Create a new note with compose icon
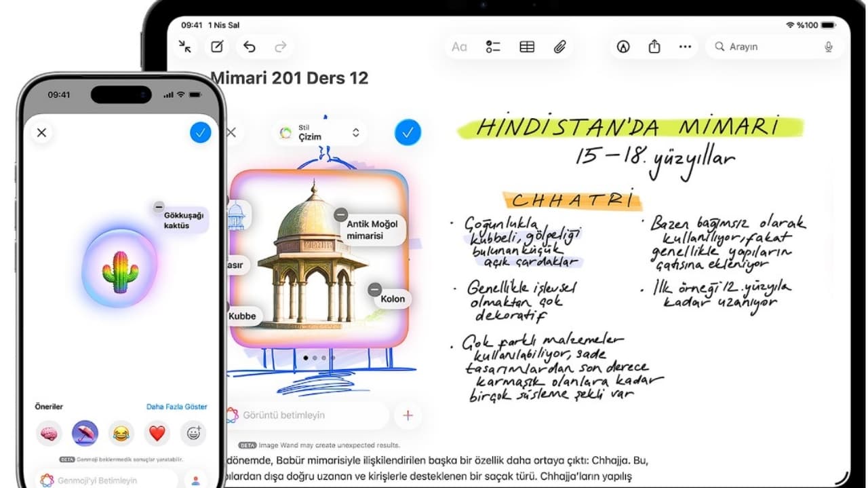 [217, 46]
